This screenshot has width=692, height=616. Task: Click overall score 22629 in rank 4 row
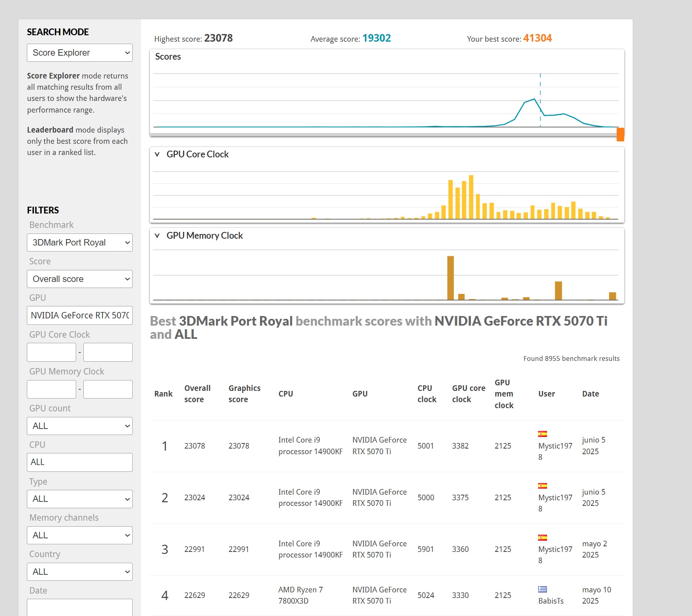[195, 595]
